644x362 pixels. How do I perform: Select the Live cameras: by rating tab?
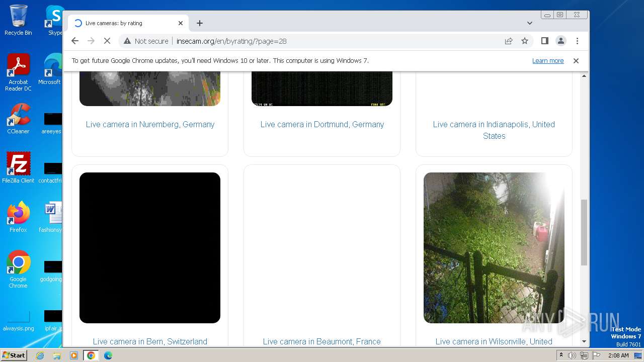(128, 23)
